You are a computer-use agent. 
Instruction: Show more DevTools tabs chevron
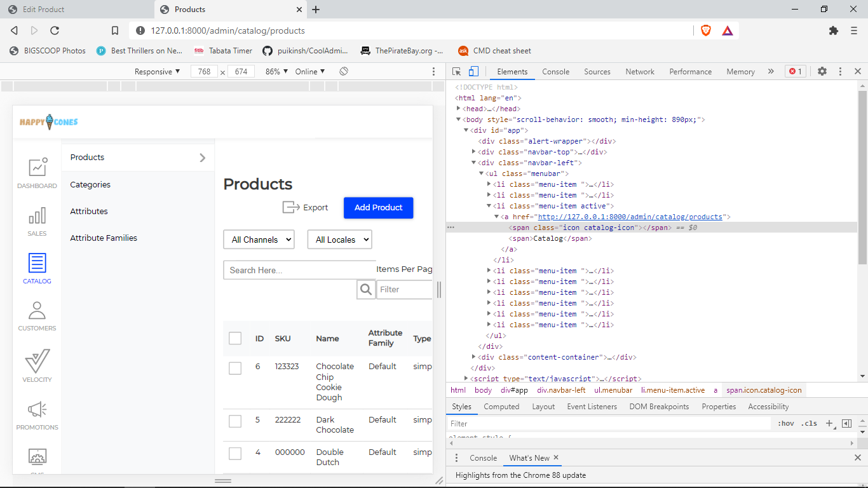(771, 71)
